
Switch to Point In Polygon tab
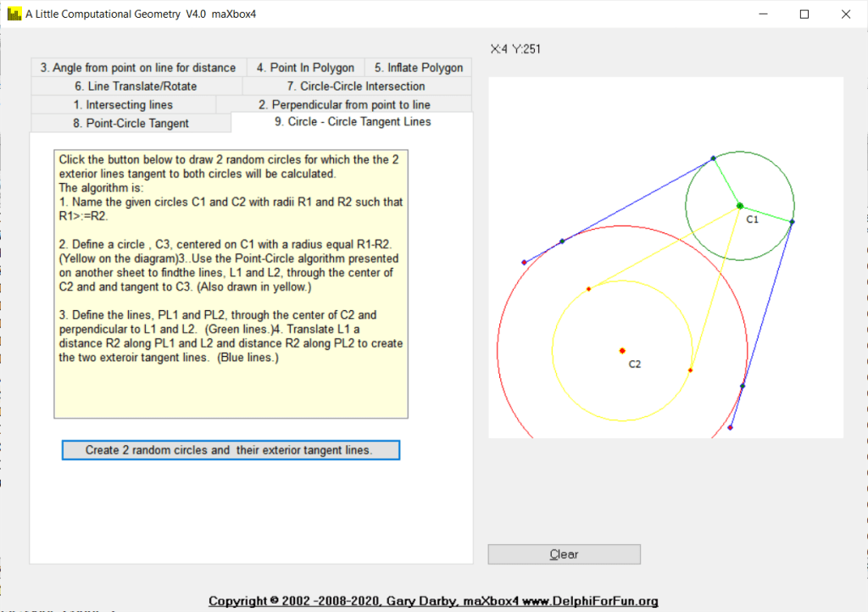[305, 68]
